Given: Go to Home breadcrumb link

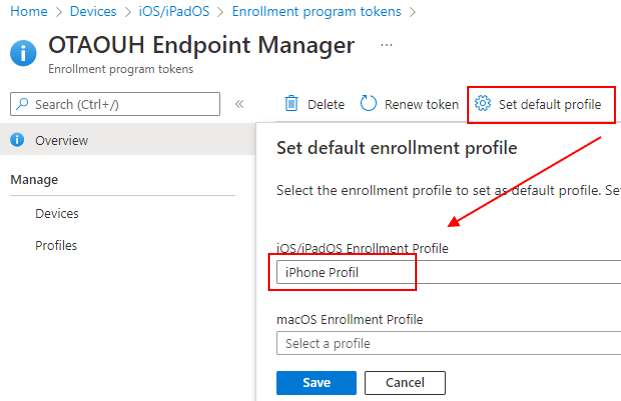Looking at the screenshot, I should point(29,11).
